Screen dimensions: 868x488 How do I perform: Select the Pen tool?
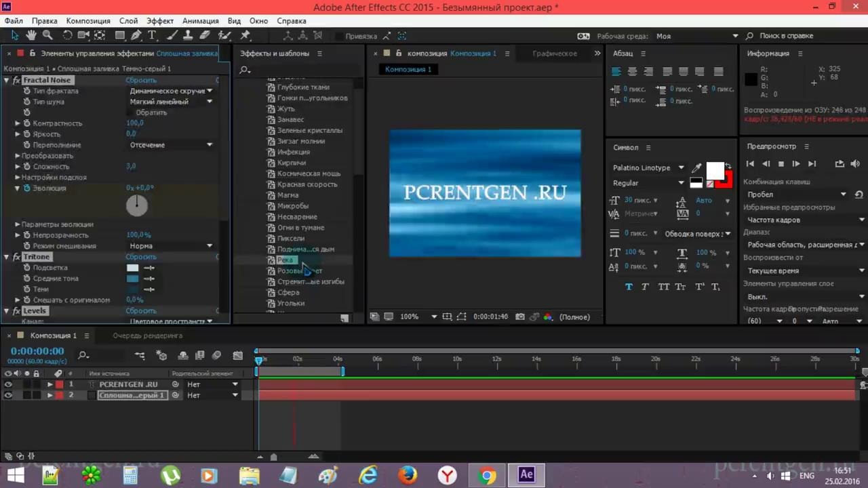136,35
